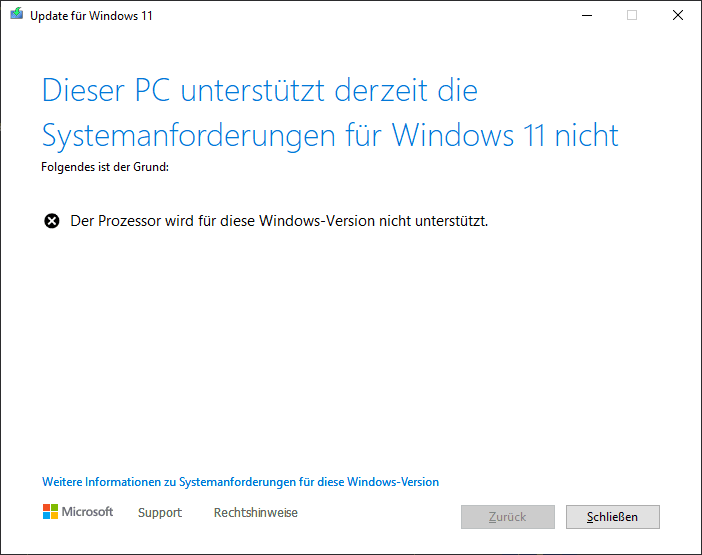The width and height of the screenshot is (702, 555).
Task: Click the black error X icon
Action: (x=51, y=221)
